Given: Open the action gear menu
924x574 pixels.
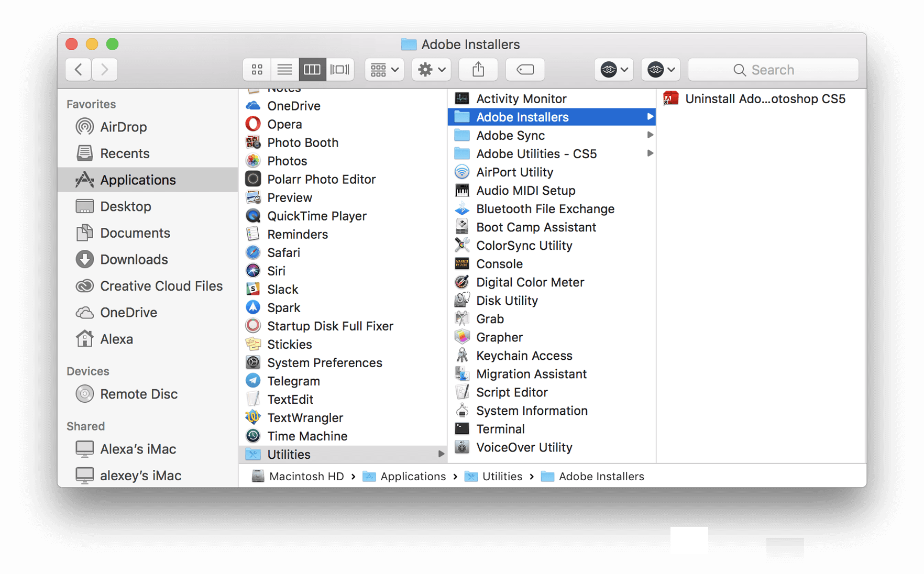Looking at the screenshot, I should (432, 70).
